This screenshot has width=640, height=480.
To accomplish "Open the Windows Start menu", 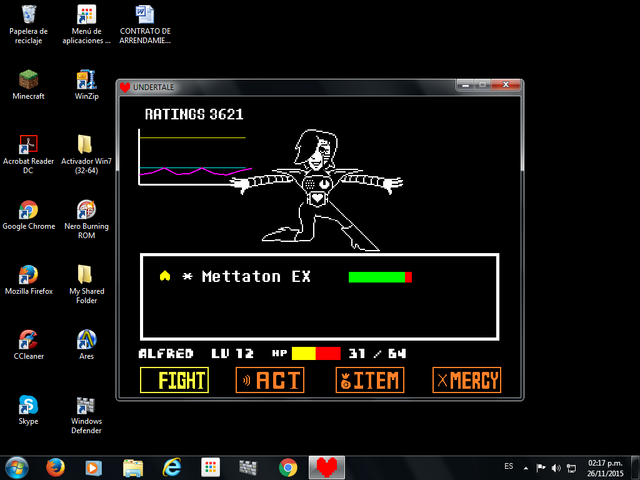I will [x=17, y=468].
